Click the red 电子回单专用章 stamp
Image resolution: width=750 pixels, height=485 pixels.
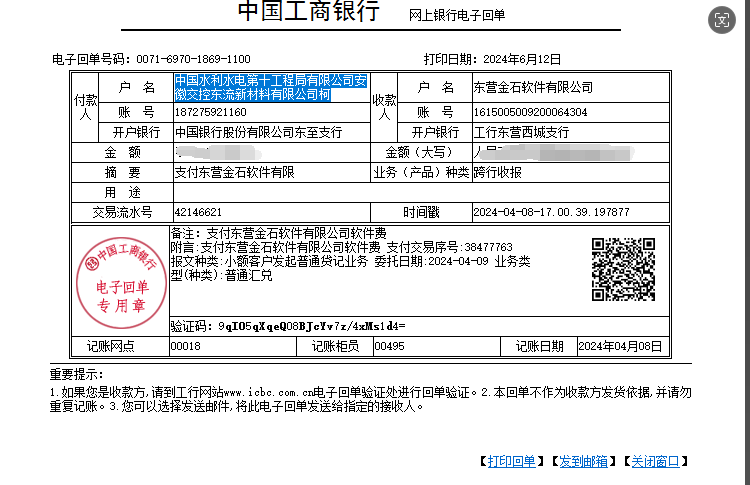tap(121, 283)
